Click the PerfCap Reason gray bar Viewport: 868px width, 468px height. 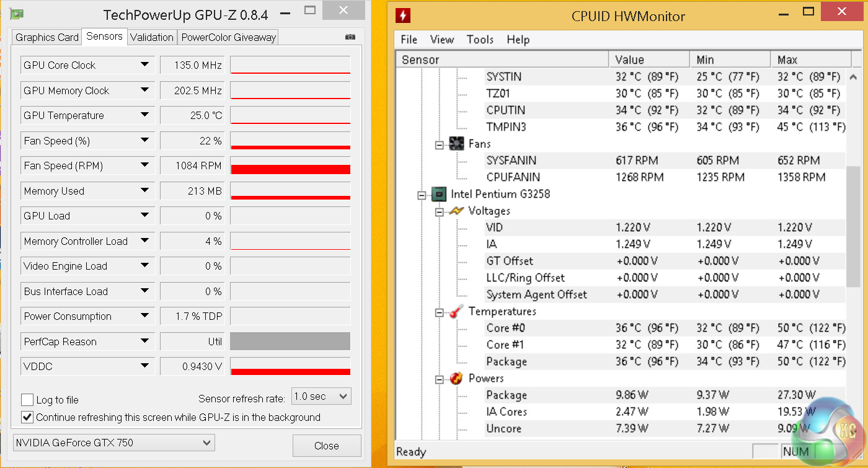click(290, 342)
